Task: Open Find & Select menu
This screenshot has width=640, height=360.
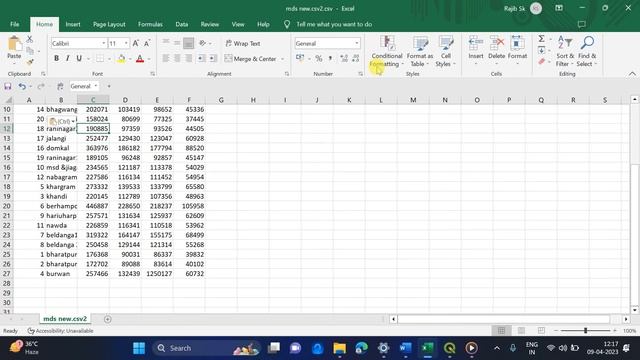Action: [x=587, y=51]
